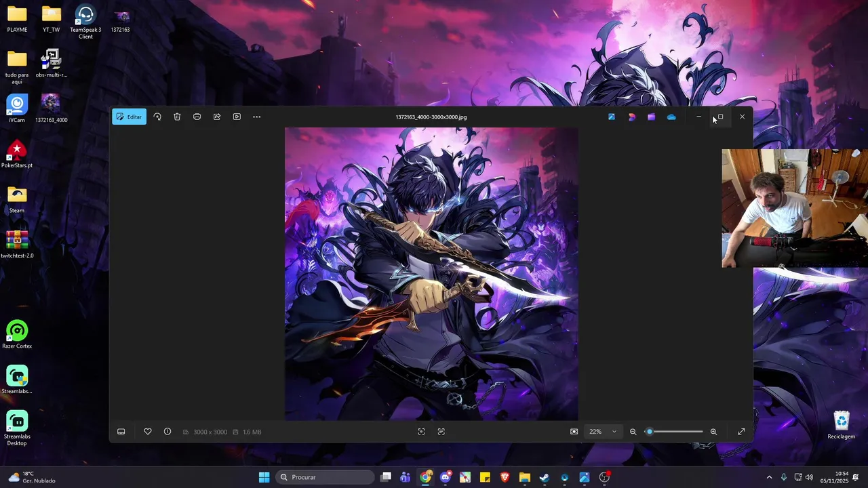
Task: Switch to Photos app on the taskbar
Action: (585, 477)
